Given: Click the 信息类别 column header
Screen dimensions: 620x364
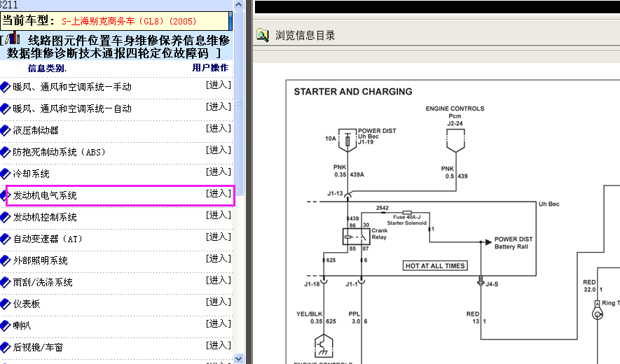Looking at the screenshot, I should [x=47, y=69].
